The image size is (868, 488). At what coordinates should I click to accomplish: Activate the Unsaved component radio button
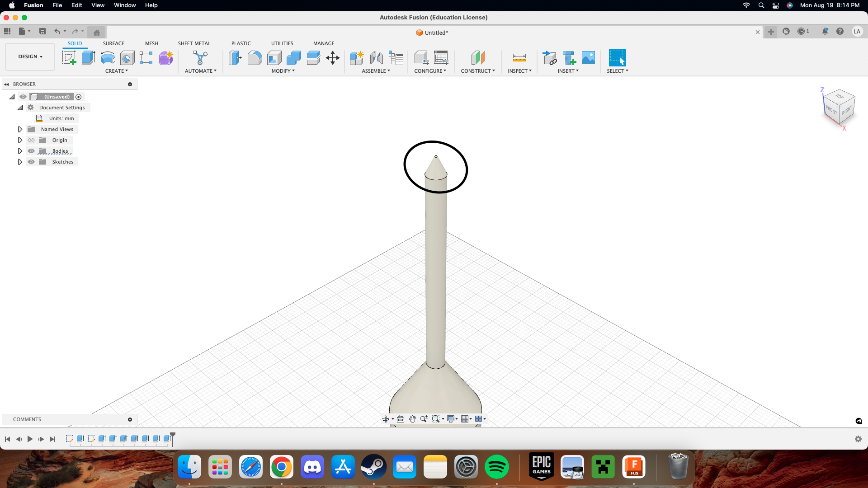pos(79,97)
